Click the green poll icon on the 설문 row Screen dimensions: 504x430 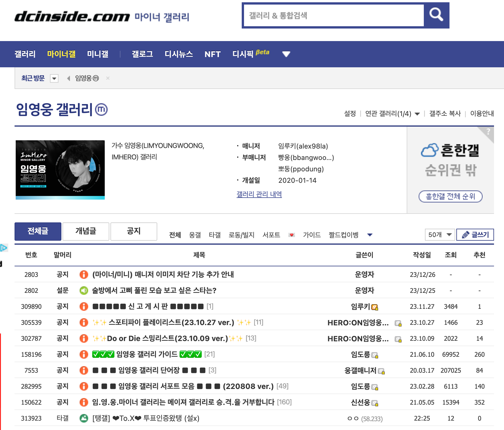83,291
